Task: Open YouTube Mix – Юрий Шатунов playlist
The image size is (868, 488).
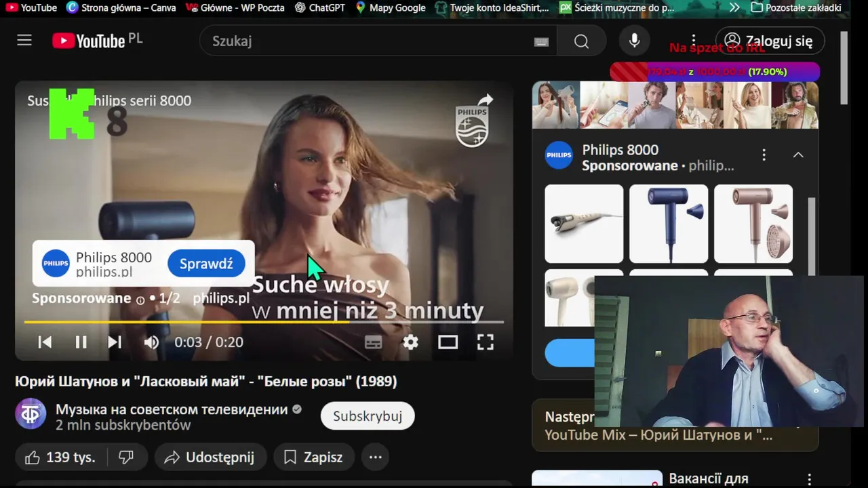Action: (x=658, y=435)
